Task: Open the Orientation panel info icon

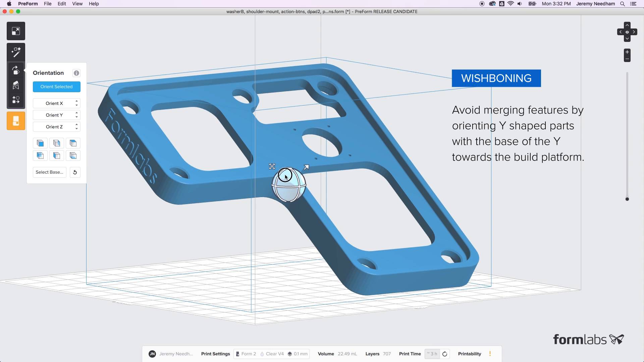Action: [x=76, y=73]
